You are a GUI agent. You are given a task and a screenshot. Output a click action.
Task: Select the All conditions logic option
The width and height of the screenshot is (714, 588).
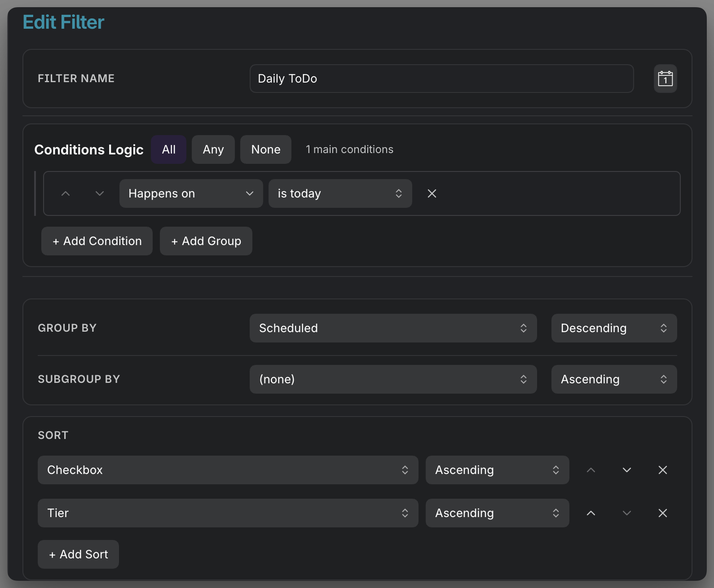click(169, 149)
